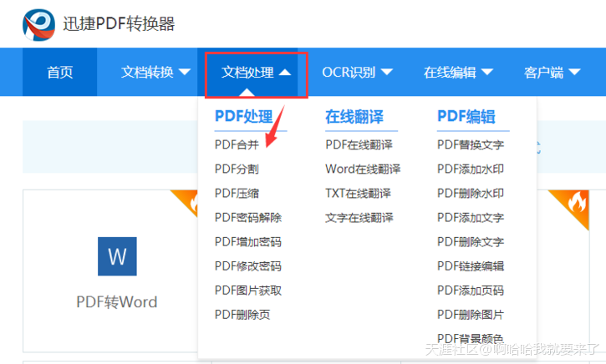The height and width of the screenshot is (364, 606).
Task: Click the Word icon on PDF转Word card
Action: [117, 256]
